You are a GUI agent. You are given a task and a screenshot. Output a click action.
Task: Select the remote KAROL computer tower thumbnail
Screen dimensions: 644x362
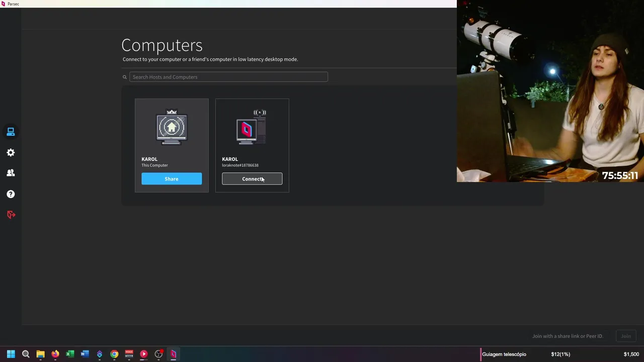point(252,127)
